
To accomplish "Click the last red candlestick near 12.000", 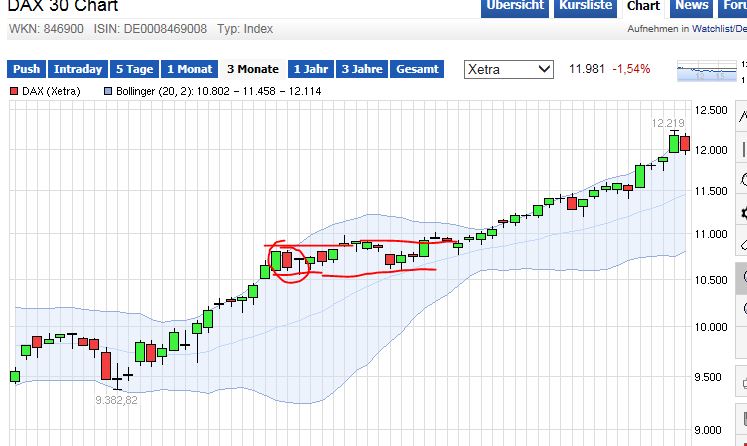I will click(x=685, y=143).
